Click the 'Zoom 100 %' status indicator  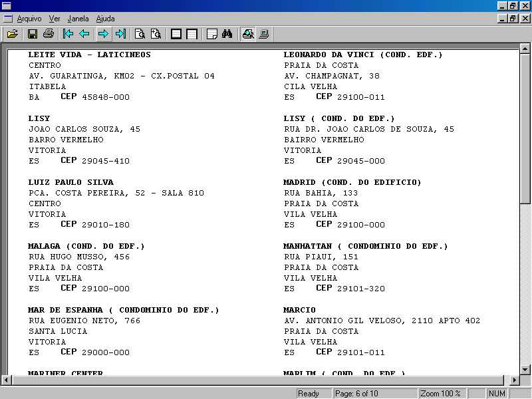[x=442, y=394]
